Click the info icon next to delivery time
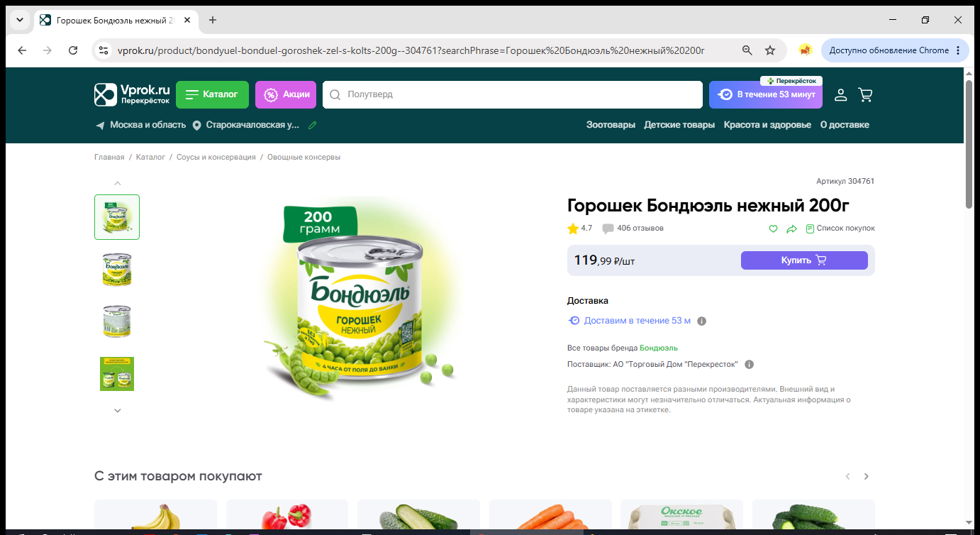 [702, 321]
